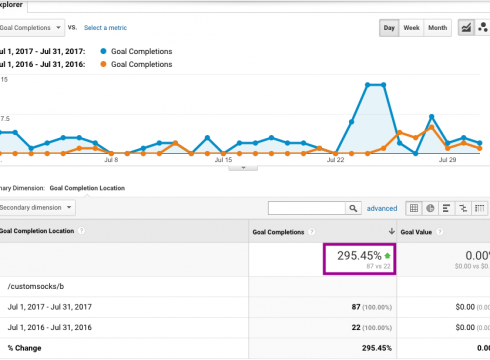
Task: Click the Jul 29 axis label
Action: coord(447,160)
